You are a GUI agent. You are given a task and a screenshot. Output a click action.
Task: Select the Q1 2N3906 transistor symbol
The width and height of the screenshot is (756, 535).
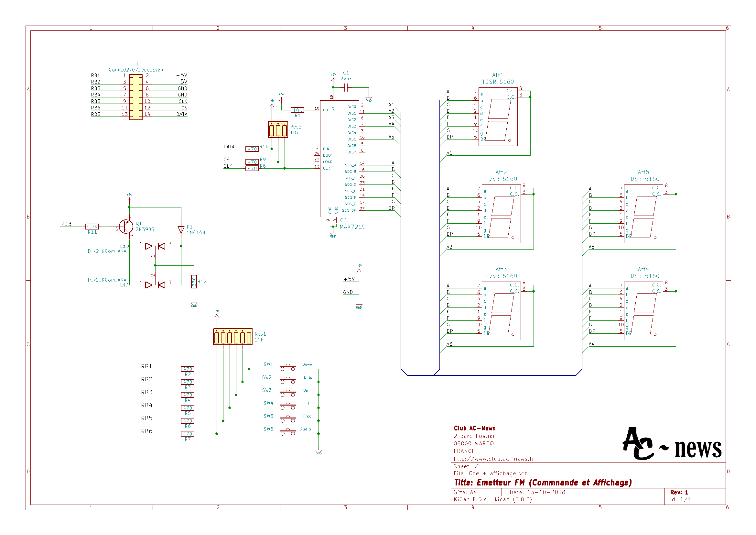126,227
